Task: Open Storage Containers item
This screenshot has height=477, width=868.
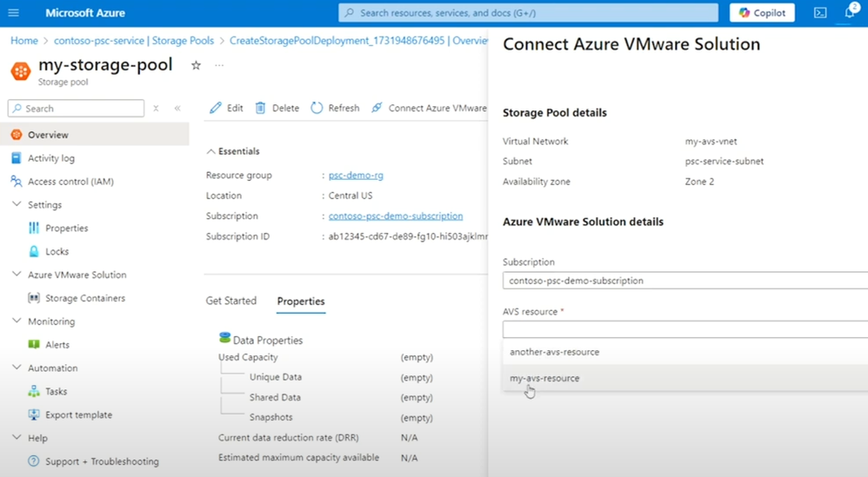Action: (85, 298)
